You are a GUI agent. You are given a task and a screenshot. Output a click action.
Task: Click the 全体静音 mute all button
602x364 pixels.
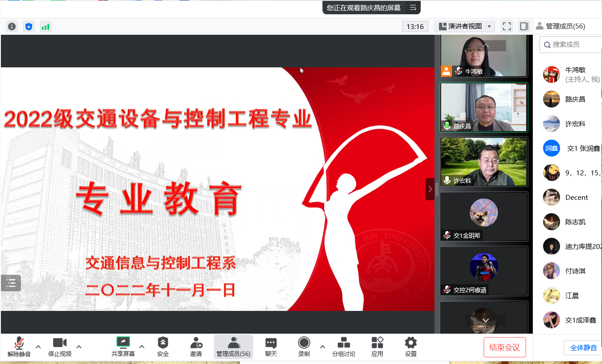tap(583, 347)
